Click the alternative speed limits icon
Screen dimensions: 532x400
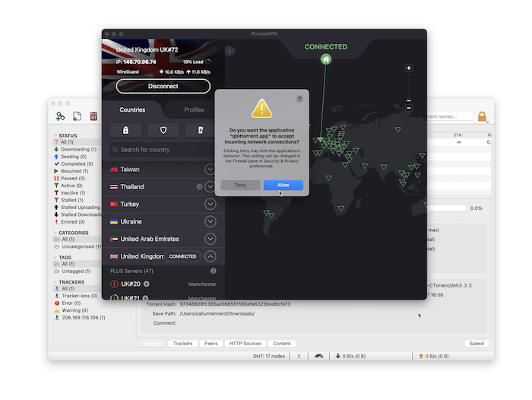318,356
